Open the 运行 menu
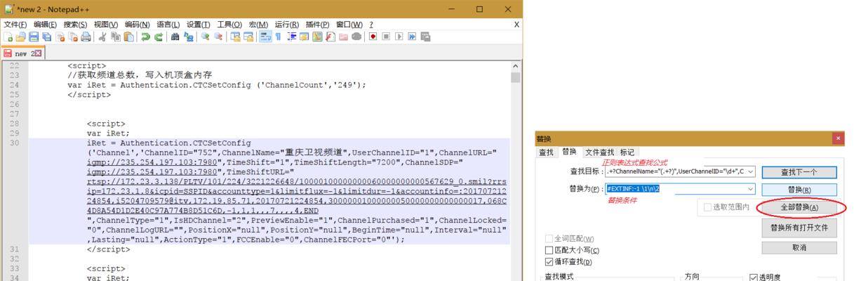Image resolution: width=868 pixels, height=281 pixels. [x=286, y=24]
